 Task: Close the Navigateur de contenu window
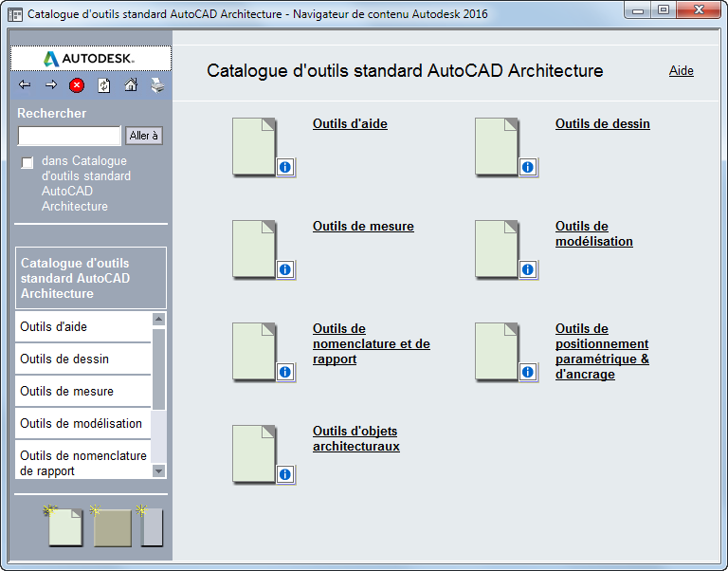pos(699,10)
